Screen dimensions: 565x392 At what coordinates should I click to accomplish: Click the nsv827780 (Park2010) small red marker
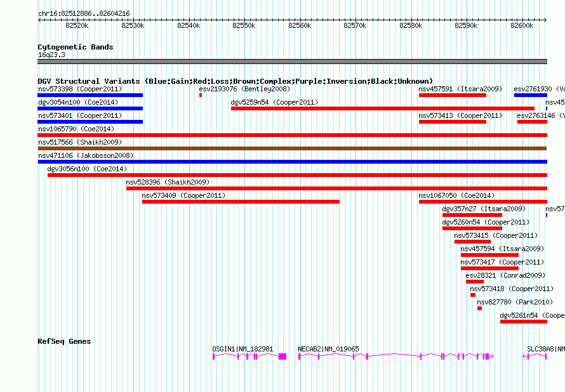479,308
